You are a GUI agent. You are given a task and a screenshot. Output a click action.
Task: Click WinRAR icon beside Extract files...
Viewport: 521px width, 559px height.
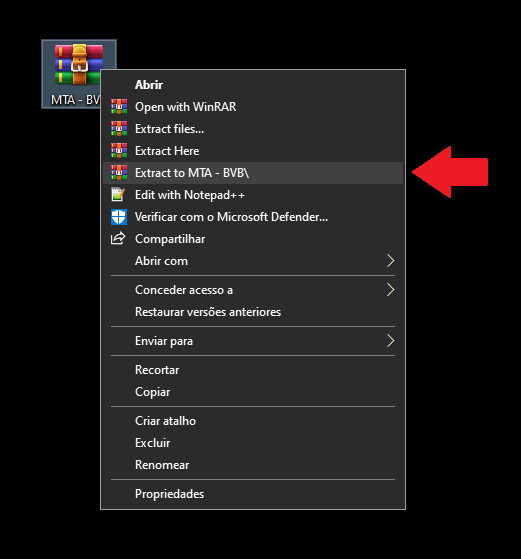click(119, 129)
